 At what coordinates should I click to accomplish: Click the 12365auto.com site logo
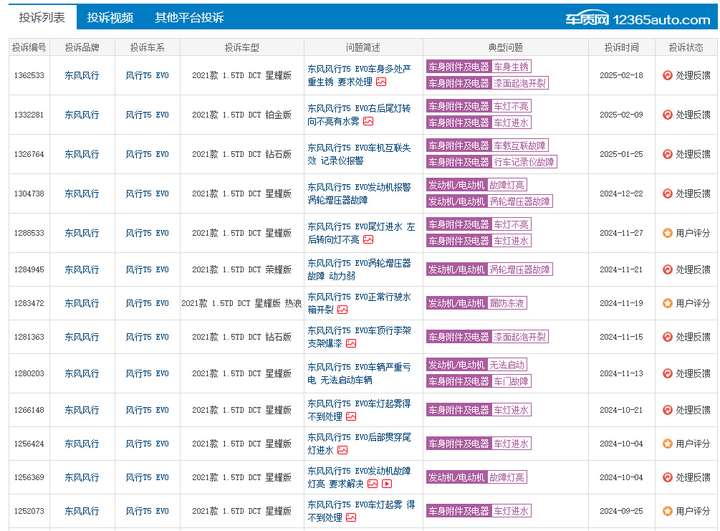point(637,19)
